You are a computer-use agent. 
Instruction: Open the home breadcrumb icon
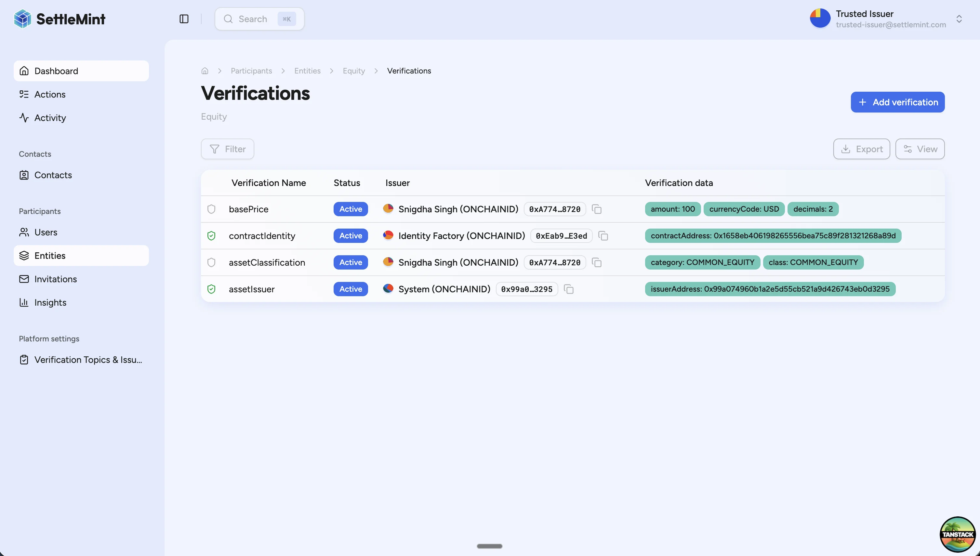[x=205, y=71]
